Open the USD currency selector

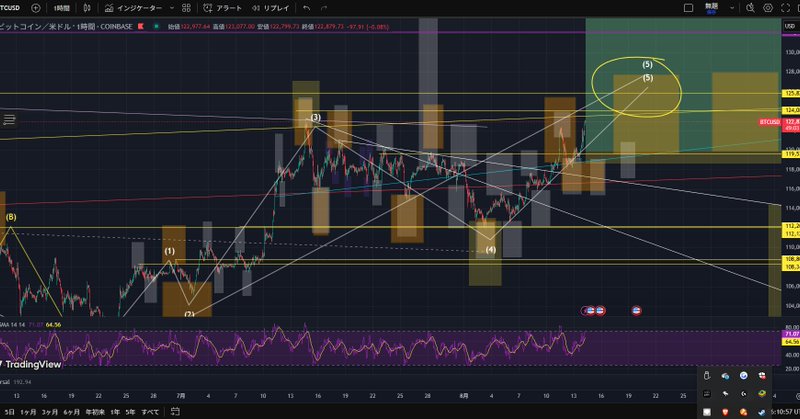click(789, 26)
